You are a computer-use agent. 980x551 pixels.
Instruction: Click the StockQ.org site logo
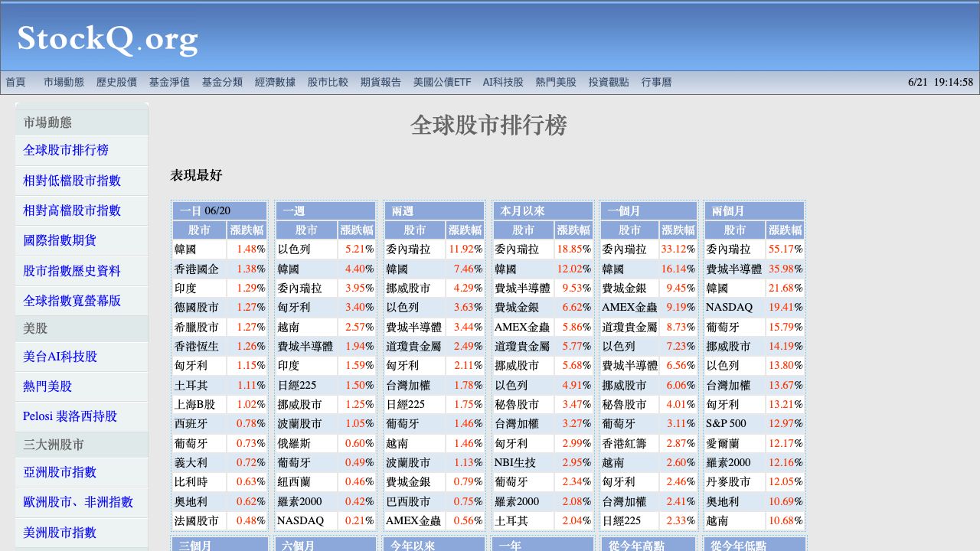(x=107, y=39)
